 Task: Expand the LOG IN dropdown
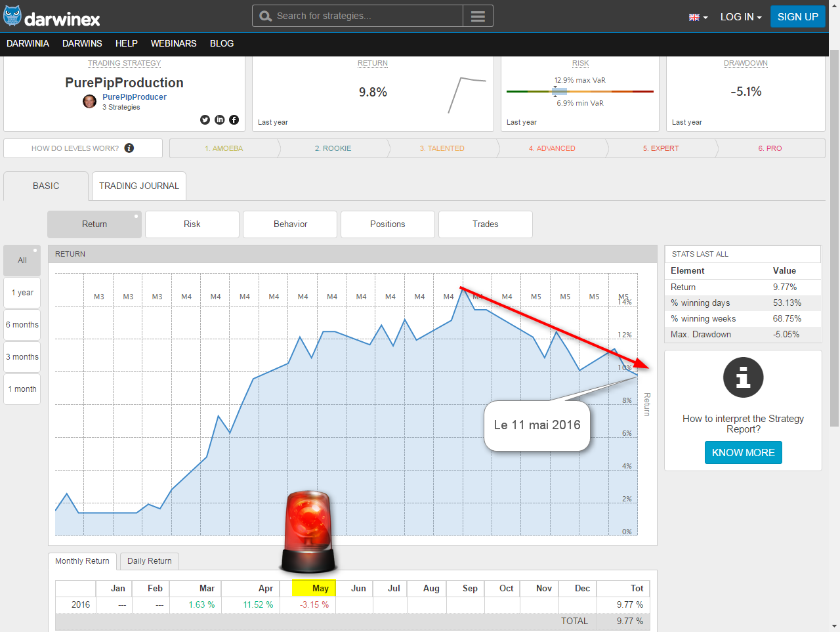741,17
